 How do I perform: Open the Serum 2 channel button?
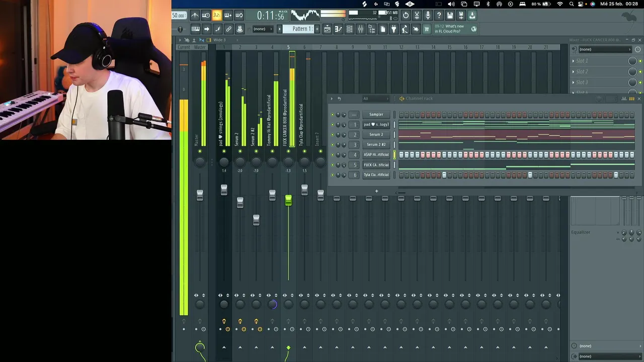pos(376,135)
